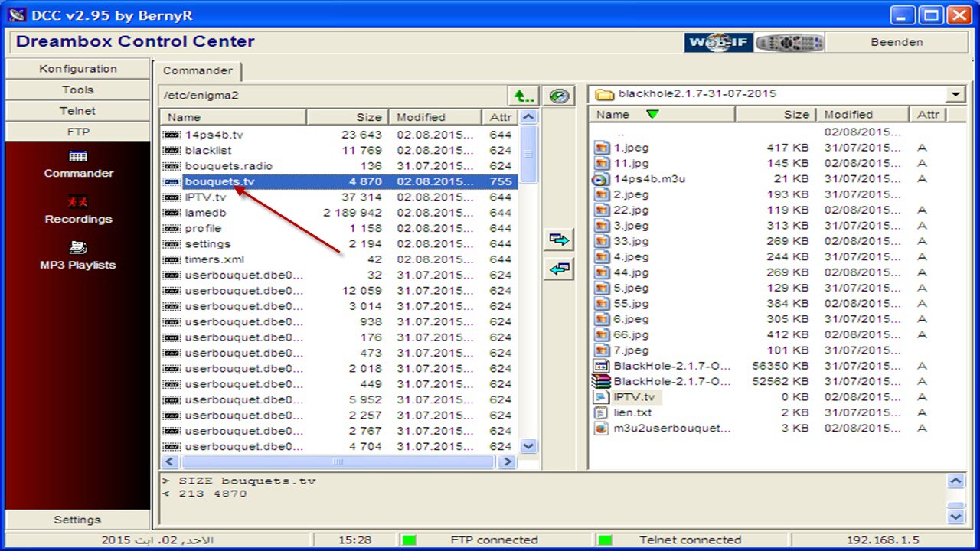Open the Telnet section in sidebar

78,110
